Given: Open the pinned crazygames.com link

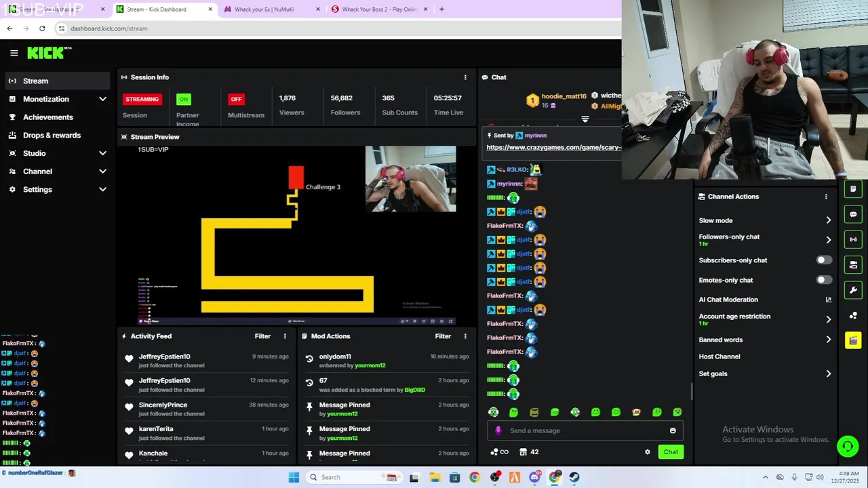Looking at the screenshot, I should [x=553, y=147].
